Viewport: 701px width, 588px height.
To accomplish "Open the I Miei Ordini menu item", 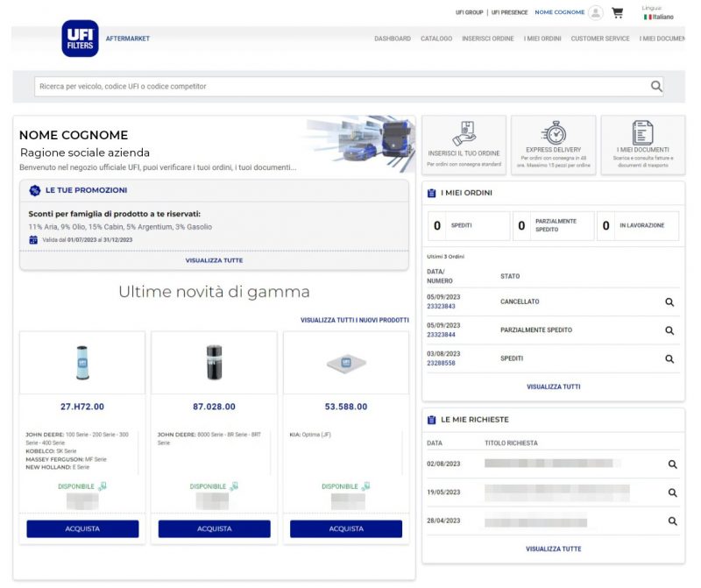I will click(542, 39).
